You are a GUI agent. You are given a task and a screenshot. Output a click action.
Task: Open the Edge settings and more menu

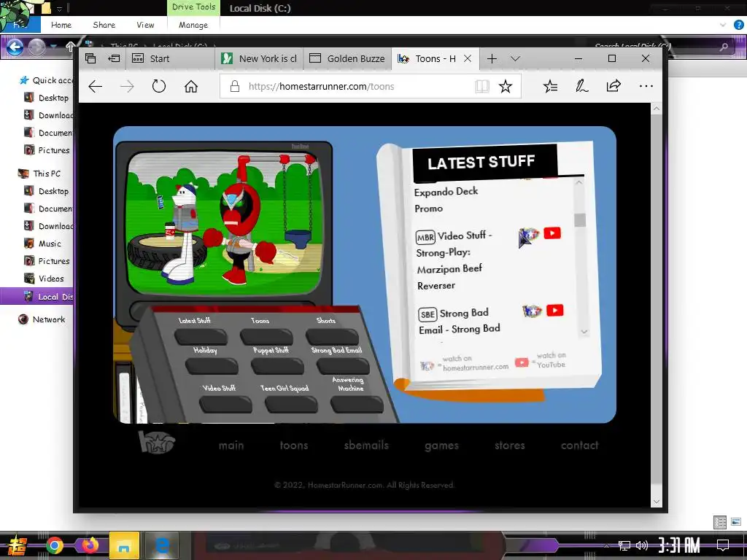point(646,86)
